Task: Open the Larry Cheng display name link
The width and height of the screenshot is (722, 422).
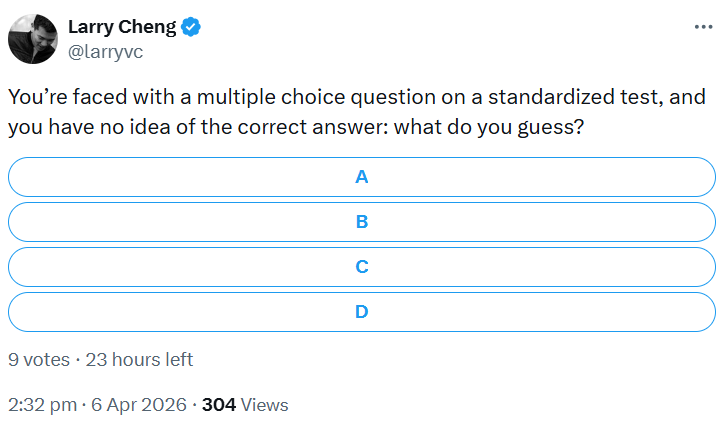Action: 121,26
